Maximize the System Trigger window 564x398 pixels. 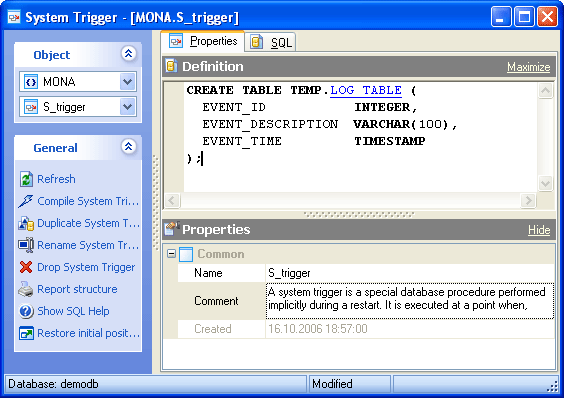pos(524,17)
